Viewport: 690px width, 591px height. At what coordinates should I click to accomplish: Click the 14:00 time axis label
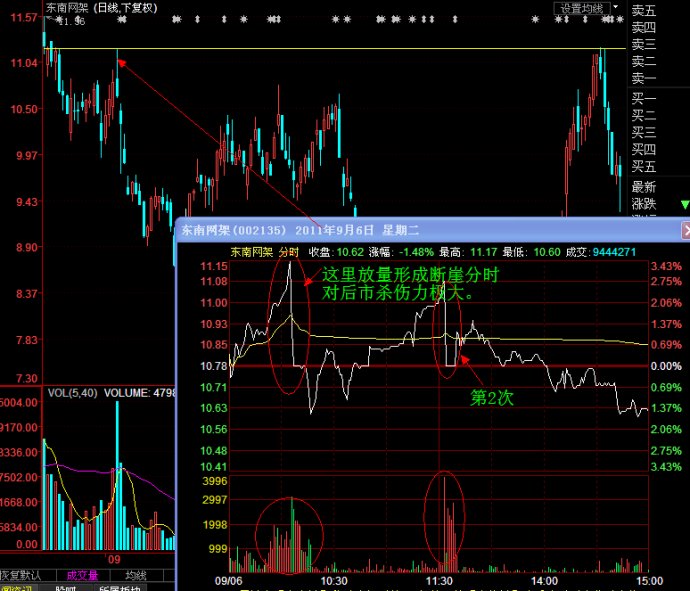tap(544, 581)
